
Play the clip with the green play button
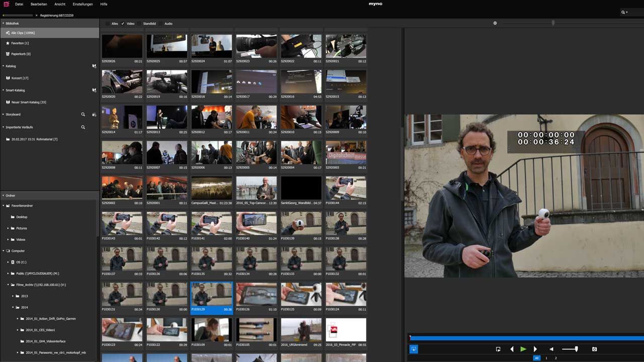(x=523, y=349)
